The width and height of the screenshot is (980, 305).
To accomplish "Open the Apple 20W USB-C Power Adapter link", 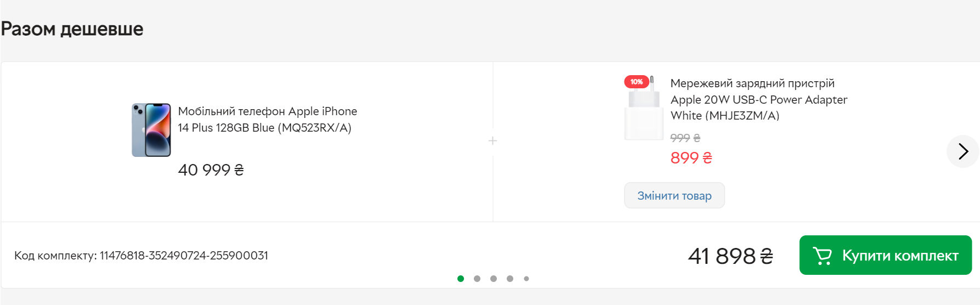I will pos(758,99).
